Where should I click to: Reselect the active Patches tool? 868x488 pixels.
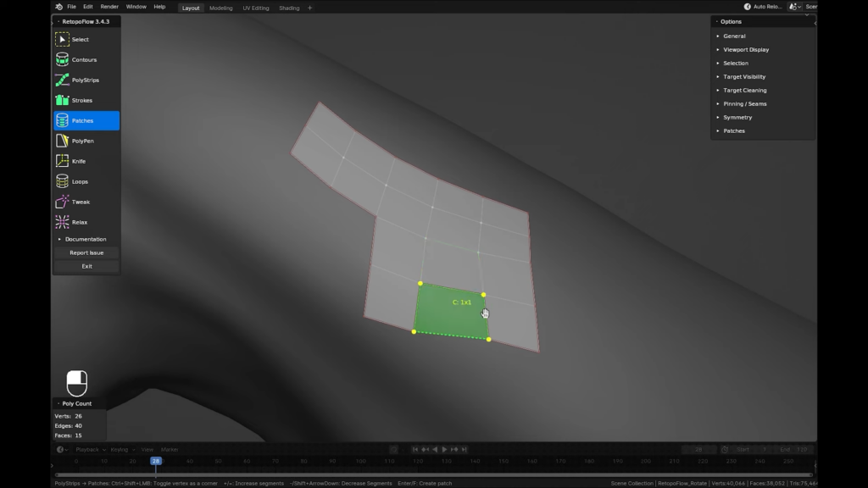click(x=84, y=120)
